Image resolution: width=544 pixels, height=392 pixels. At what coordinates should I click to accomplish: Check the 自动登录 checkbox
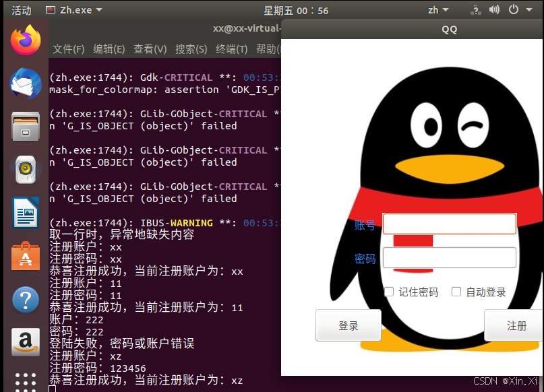456,292
